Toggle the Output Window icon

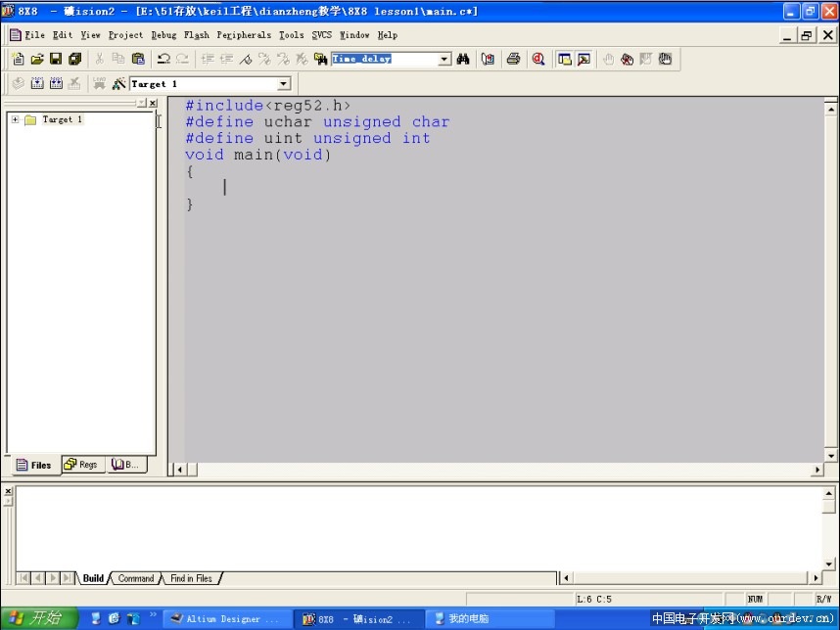pos(583,59)
